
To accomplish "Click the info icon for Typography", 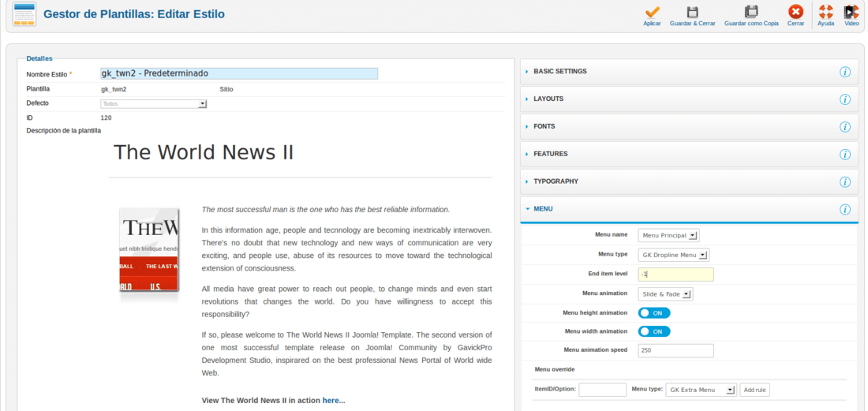I will click(x=845, y=181).
